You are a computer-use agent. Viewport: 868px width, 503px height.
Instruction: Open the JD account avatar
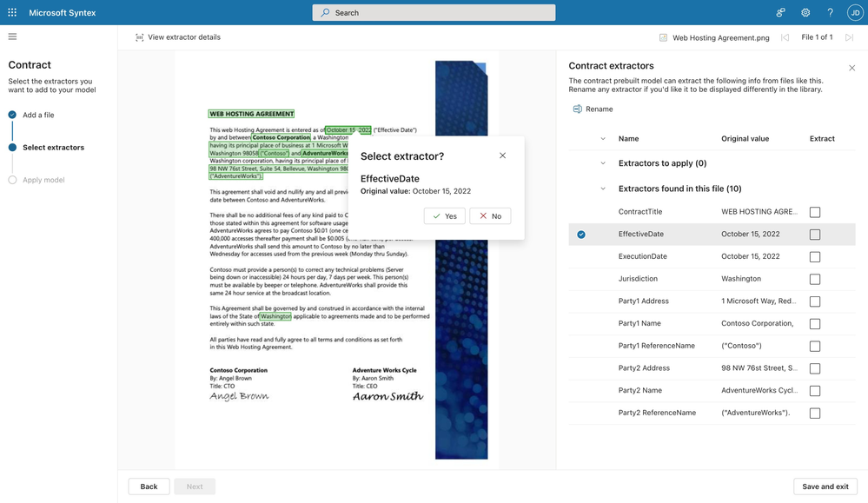point(855,13)
